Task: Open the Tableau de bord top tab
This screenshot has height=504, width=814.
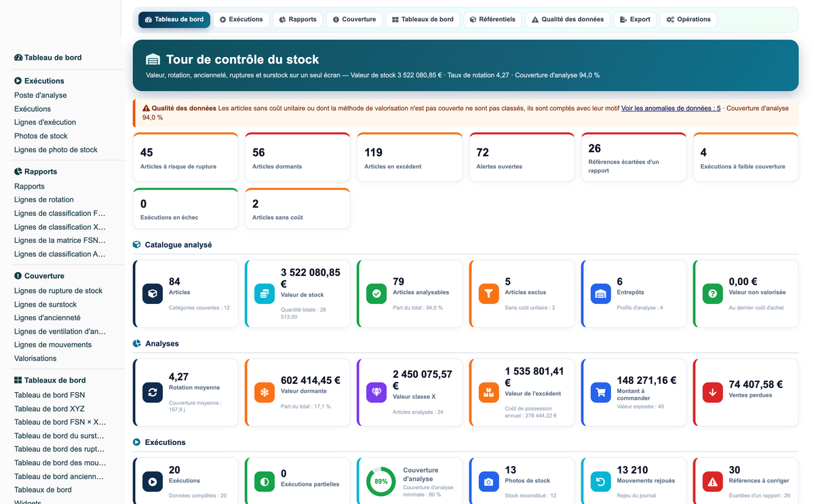Action: (174, 20)
